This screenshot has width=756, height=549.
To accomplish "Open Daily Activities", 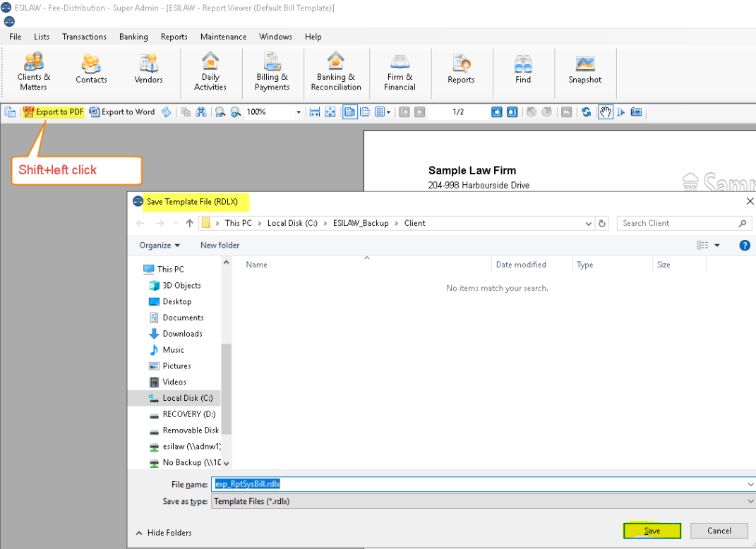I will [x=210, y=72].
